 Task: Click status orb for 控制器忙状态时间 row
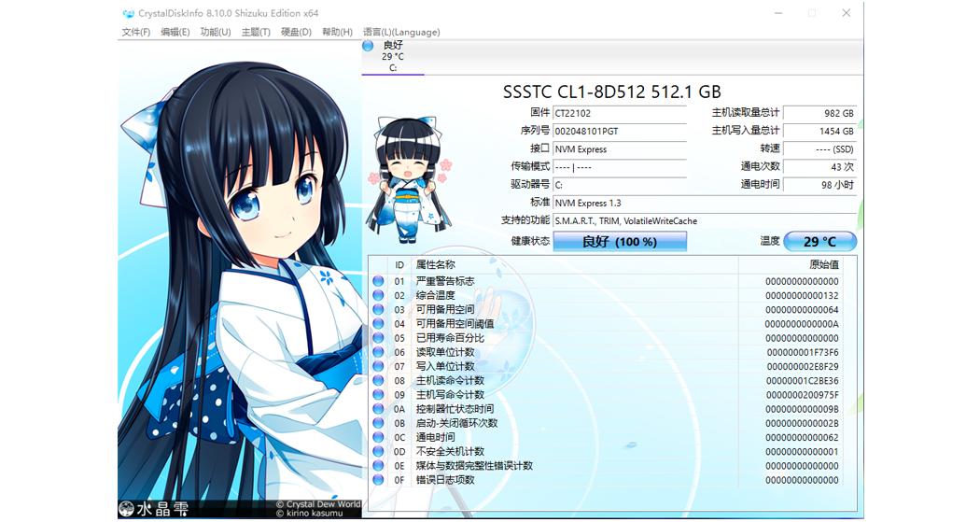(x=378, y=409)
